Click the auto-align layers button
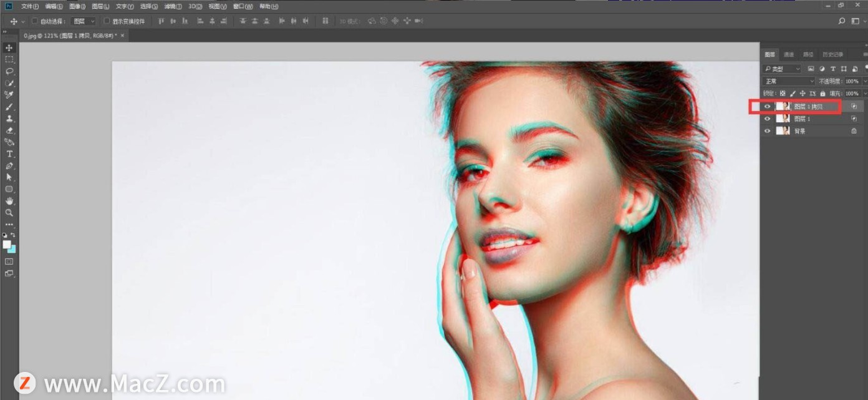 325,21
